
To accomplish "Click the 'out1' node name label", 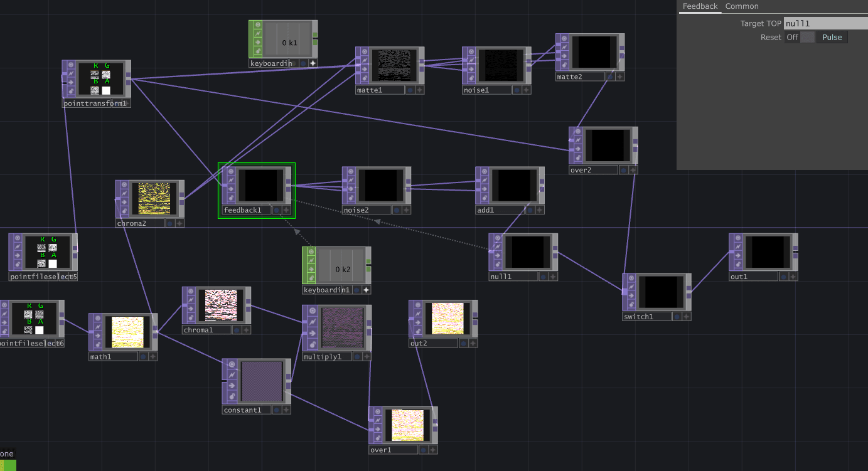I will click(754, 277).
